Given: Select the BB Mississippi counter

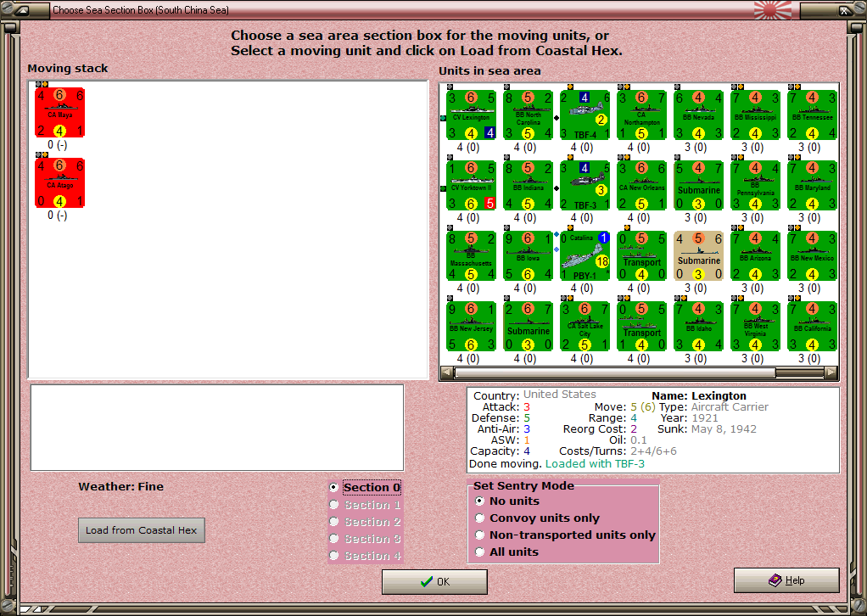Looking at the screenshot, I should [x=755, y=115].
